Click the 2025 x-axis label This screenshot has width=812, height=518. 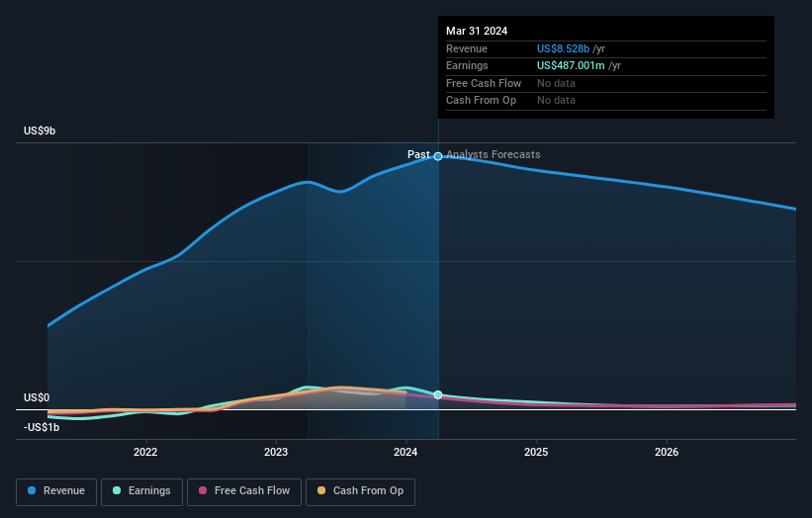(536, 452)
